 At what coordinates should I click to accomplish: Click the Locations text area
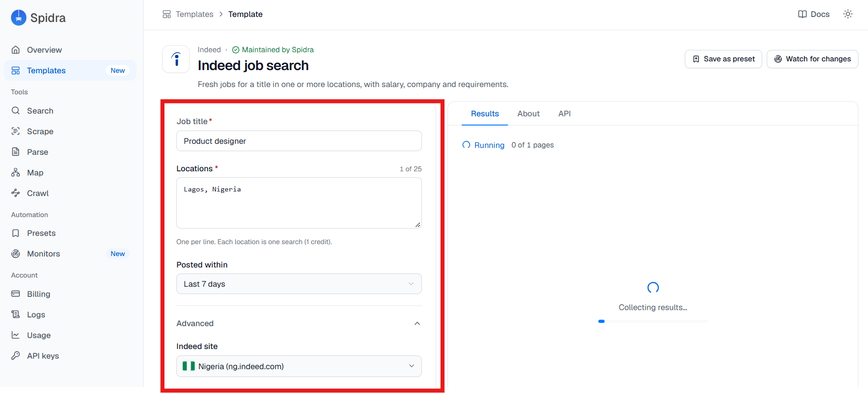tap(299, 203)
